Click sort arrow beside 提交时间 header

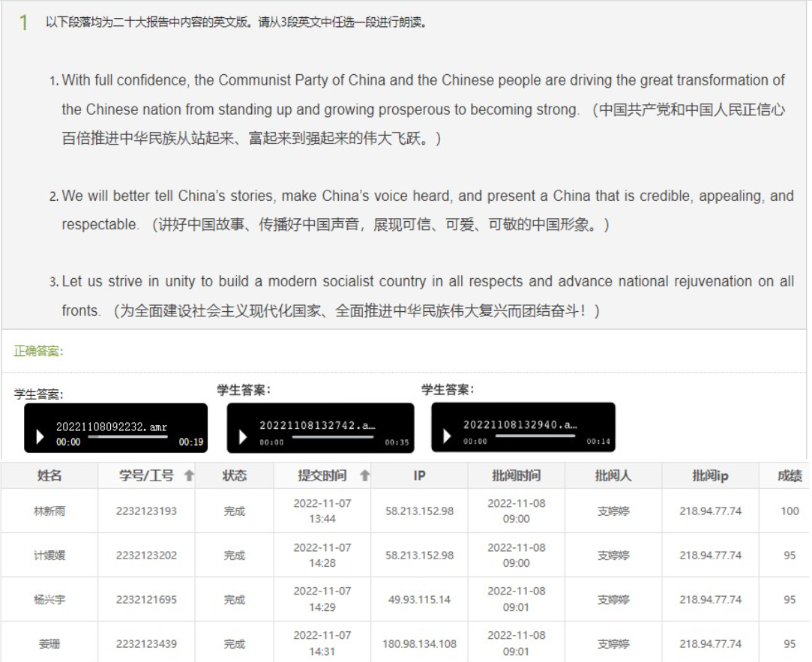pyautogui.click(x=364, y=475)
